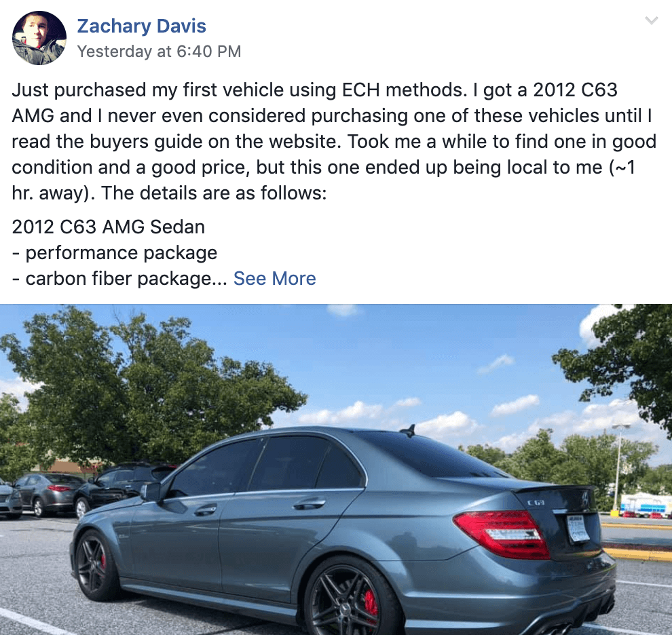
Task: Click the '- performance package' text line
Action: click(x=115, y=253)
